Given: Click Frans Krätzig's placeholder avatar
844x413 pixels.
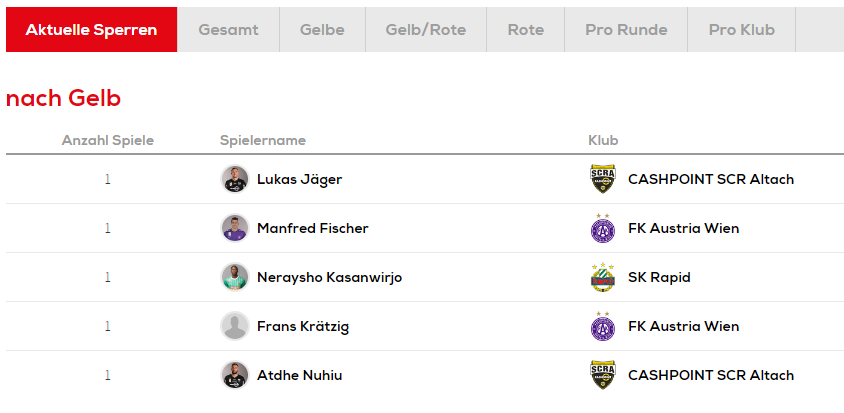Looking at the screenshot, I should click(x=234, y=326).
